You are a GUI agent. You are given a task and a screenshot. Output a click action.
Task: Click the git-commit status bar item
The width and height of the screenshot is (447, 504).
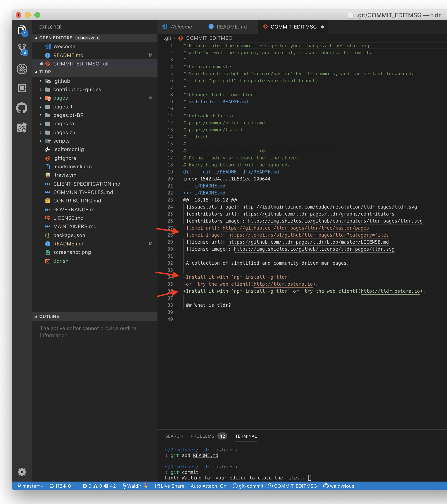coord(248,486)
